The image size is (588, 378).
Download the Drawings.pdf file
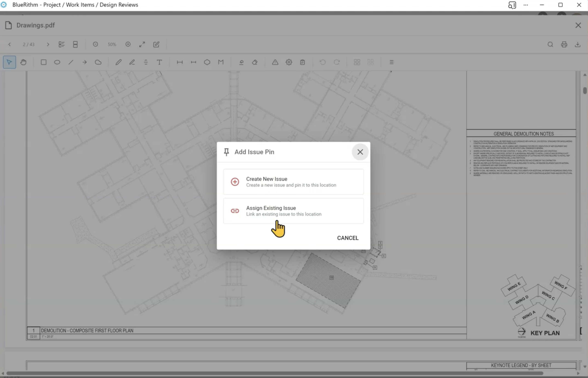point(578,44)
